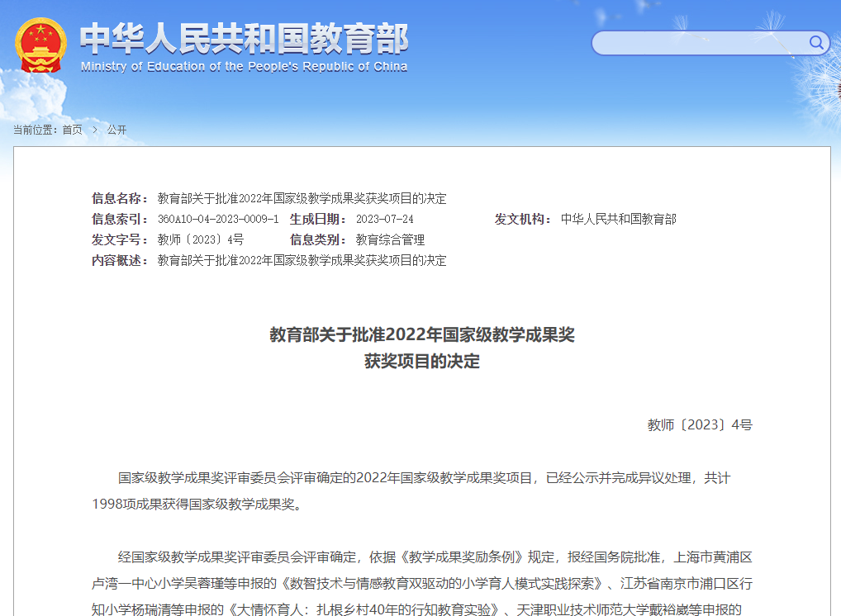
Task: Open the 公开 breadcrumb link
Action: [x=116, y=130]
